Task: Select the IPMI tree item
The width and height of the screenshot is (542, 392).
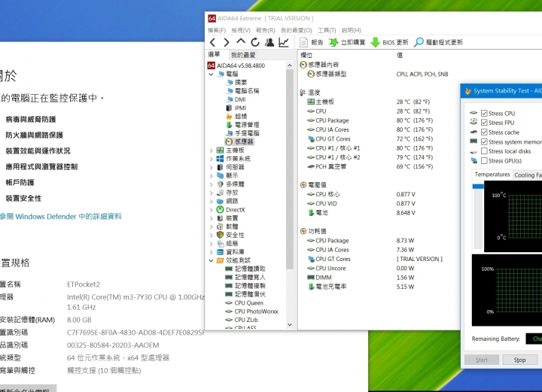Action: coord(236,108)
